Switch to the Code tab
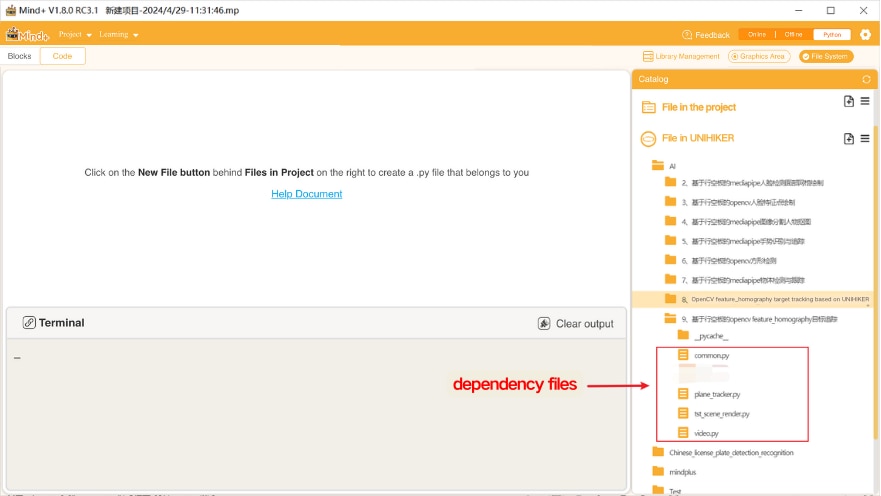 [x=62, y=56]
